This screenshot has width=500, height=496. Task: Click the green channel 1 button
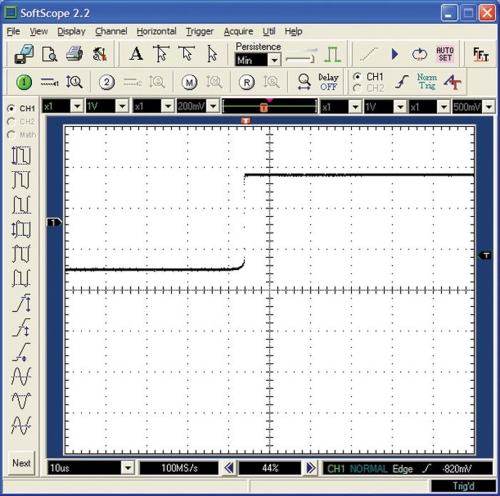pos(24,82)
